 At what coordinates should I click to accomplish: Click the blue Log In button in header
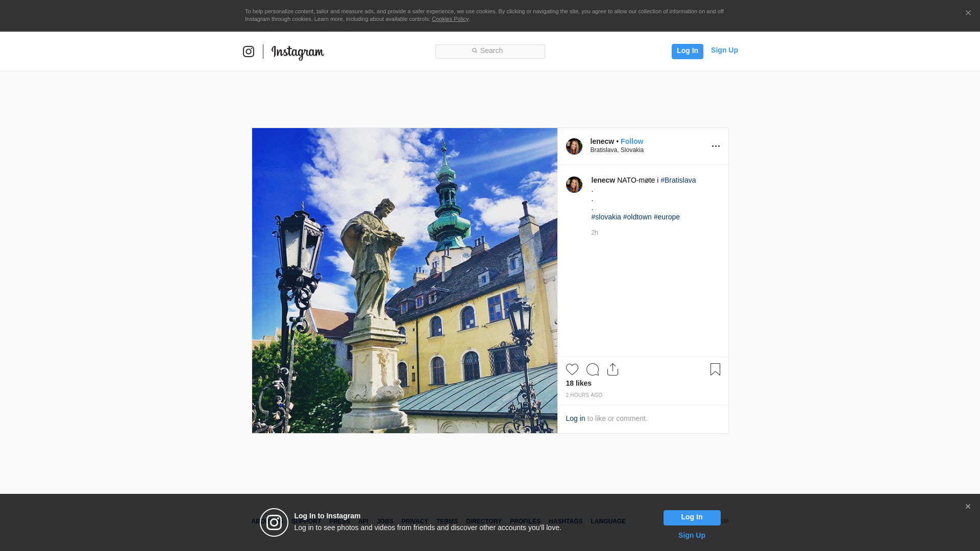pos(687,51)
